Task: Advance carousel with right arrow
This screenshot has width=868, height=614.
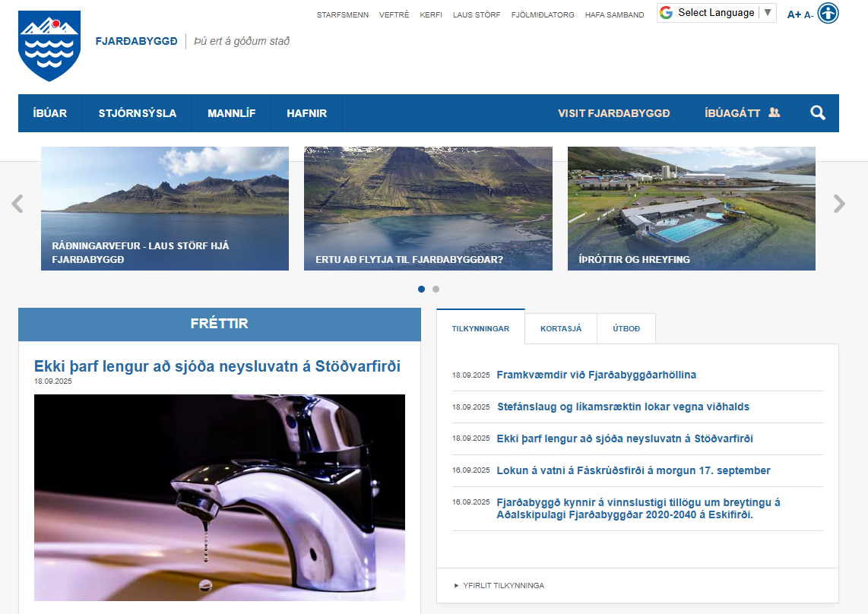Action: 838,204
